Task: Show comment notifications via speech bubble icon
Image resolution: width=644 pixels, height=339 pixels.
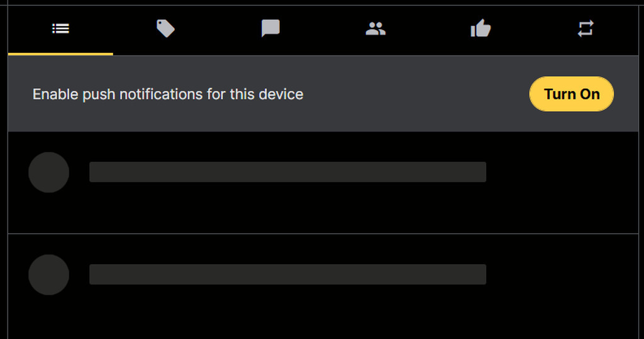Action: (x=270, y=29)
